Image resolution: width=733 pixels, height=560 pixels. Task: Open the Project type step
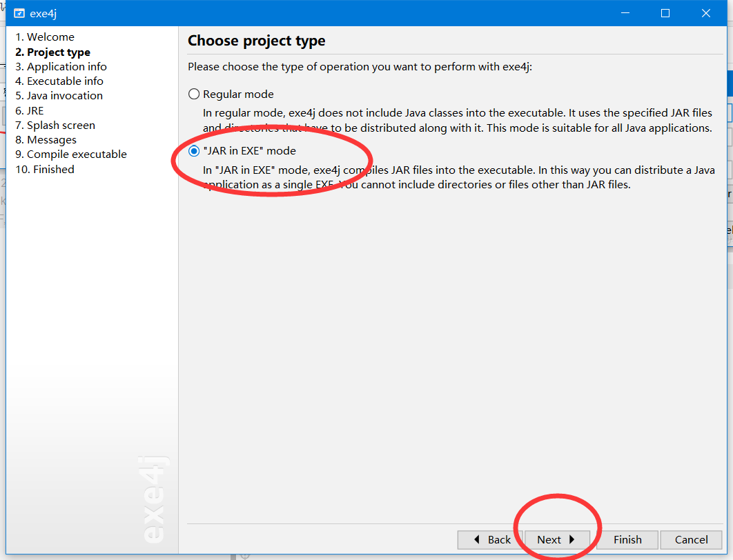coord(53,52)
